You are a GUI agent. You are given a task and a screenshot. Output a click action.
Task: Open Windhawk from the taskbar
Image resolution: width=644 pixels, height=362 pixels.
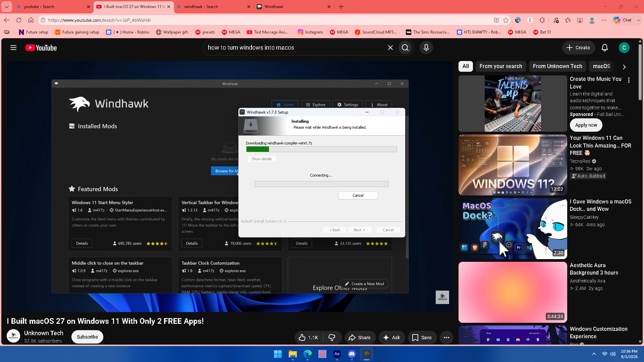367,354
